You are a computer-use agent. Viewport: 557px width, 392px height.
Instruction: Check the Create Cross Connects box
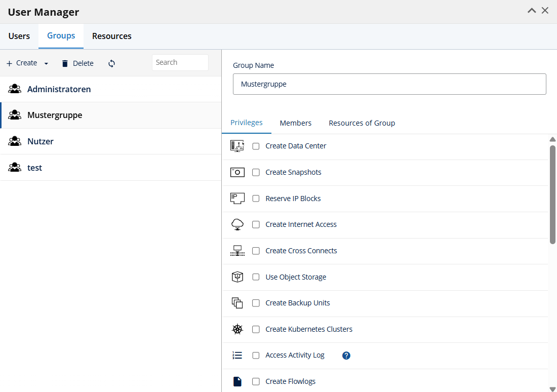click(x=256, y=251)
